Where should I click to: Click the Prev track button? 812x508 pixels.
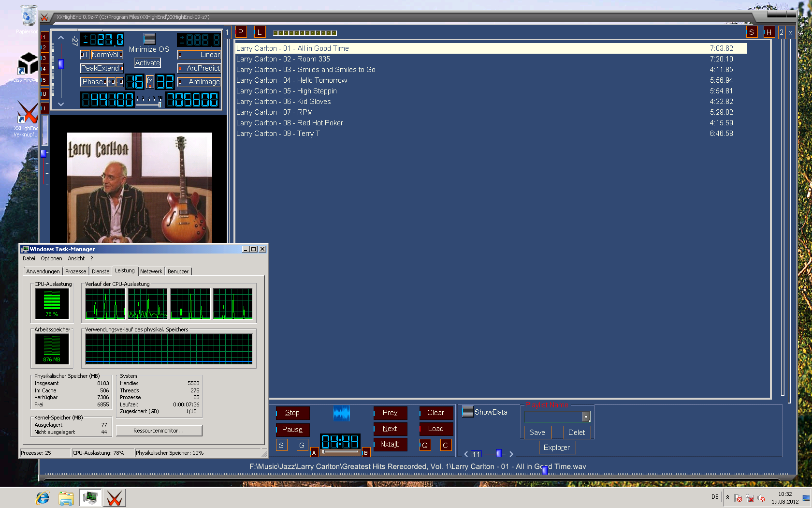[390, 413]
